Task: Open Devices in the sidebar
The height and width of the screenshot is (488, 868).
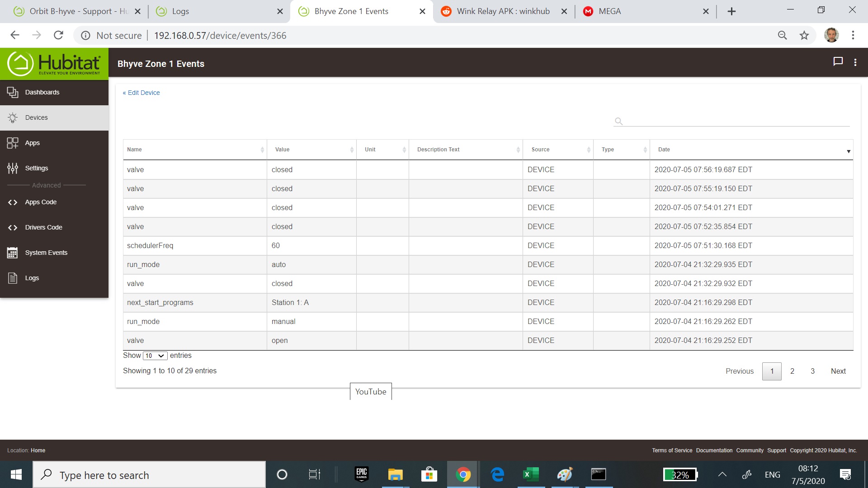Action: click(54, 117)
